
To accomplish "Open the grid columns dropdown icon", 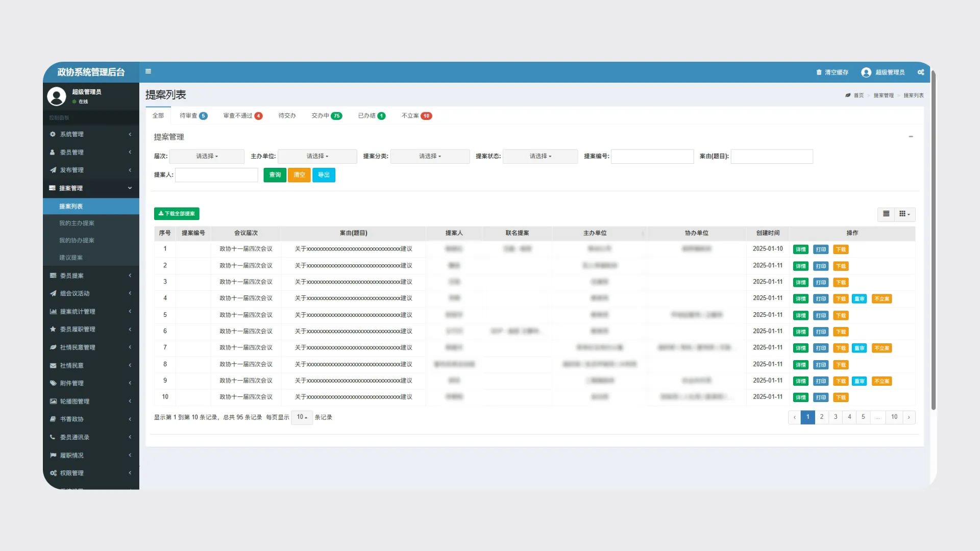I will (x=904, y=214).
